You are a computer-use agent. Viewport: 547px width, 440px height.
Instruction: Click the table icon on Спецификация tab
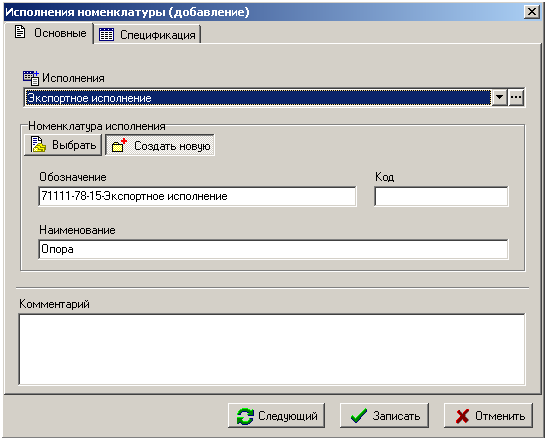point(106,35)
